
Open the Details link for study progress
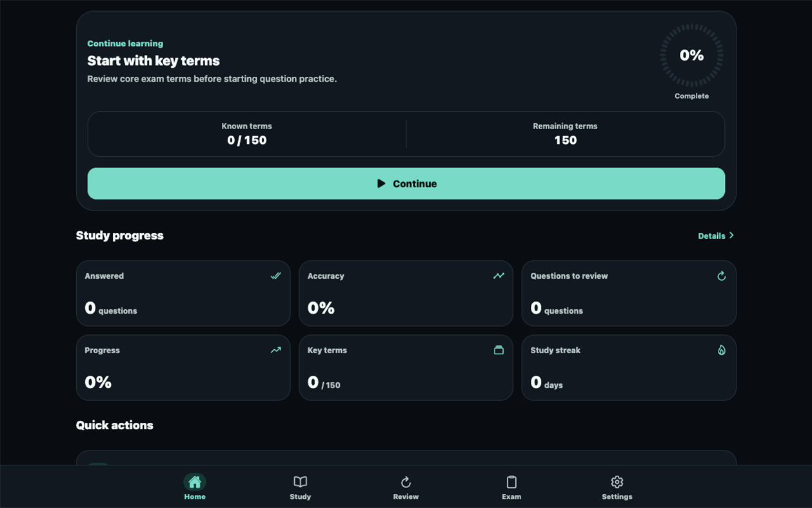pyautogui.click(x=711, y=236)
